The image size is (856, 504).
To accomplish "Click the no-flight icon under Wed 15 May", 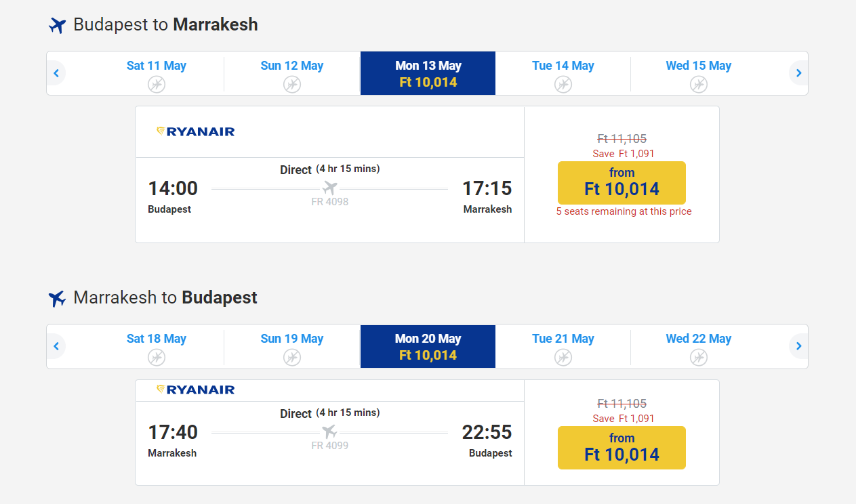I will 699,85.
